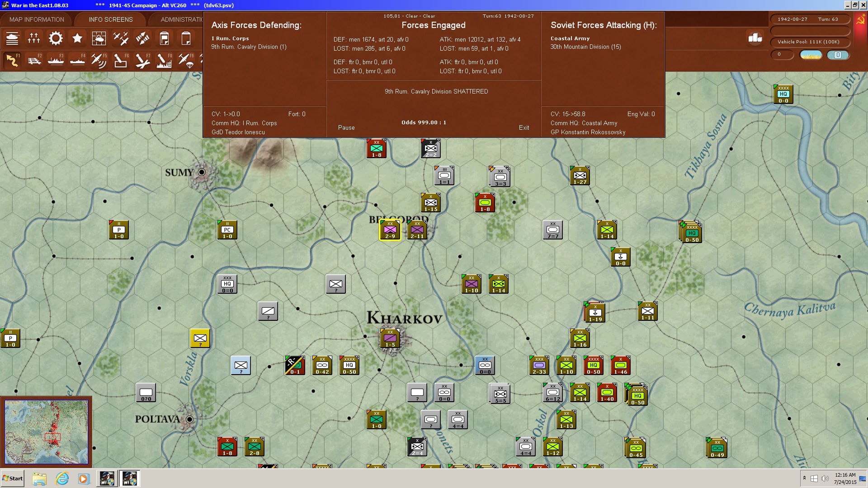Click the dark box showing 0
This screenshot has width=868, height=488.
782,55
